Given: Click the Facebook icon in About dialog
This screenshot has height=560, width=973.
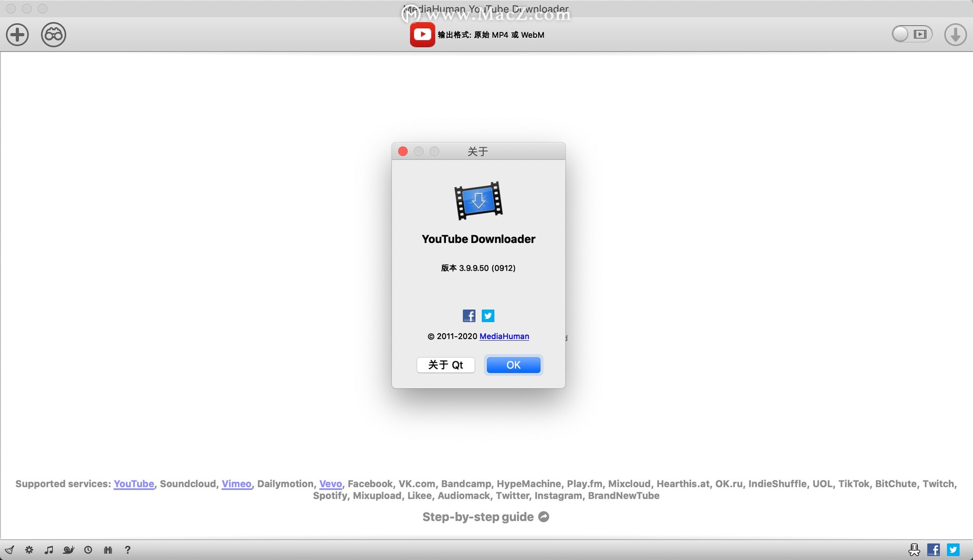Looking at the screenshot, I should pos(469,316).
